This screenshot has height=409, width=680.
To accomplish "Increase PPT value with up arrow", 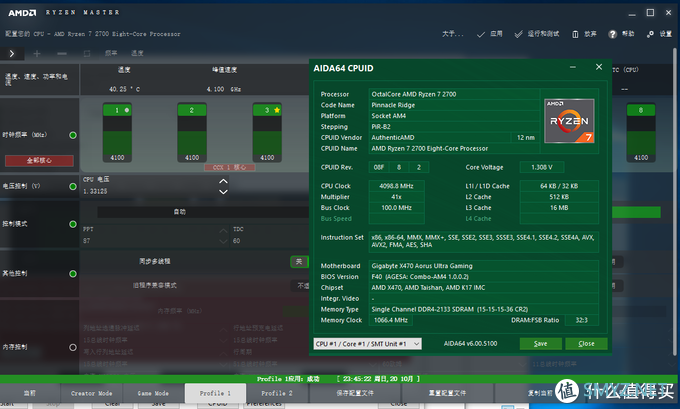I will click(223, 230).
